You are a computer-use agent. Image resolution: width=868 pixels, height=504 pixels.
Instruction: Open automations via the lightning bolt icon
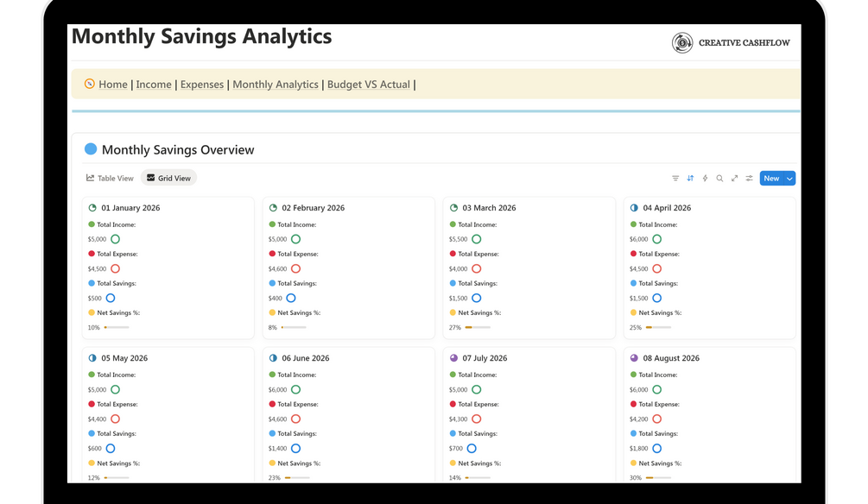pyautogui.click(x=705, y=179)
